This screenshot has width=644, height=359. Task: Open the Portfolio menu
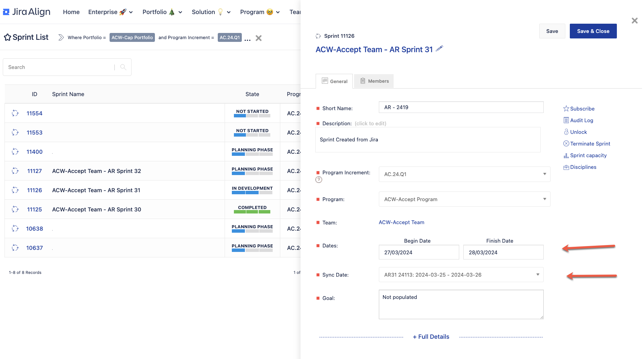click(162, 12)
